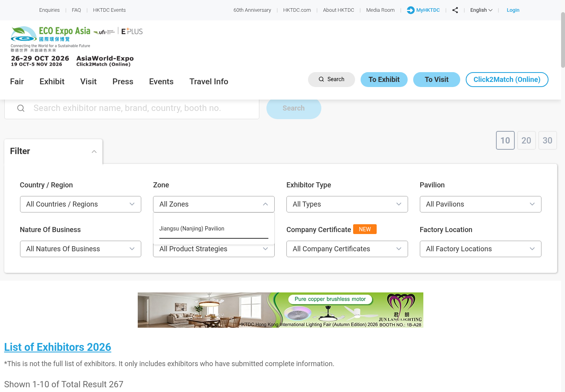The width and height of the screenshot is (565, 392).
Task: Open the All Pavilions dropdown
Action: pyautogui.click(x=481, y=204)
